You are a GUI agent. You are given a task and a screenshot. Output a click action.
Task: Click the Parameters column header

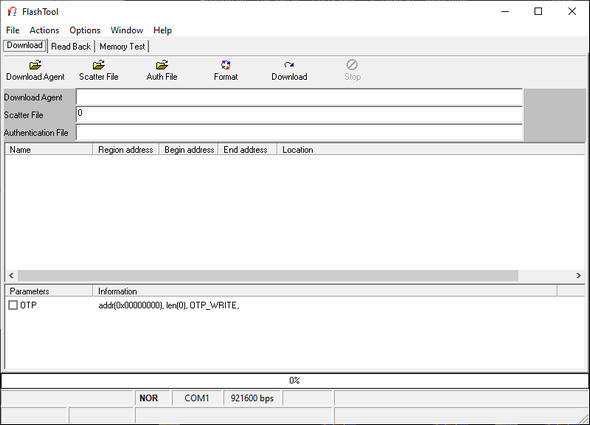point(49,291)
